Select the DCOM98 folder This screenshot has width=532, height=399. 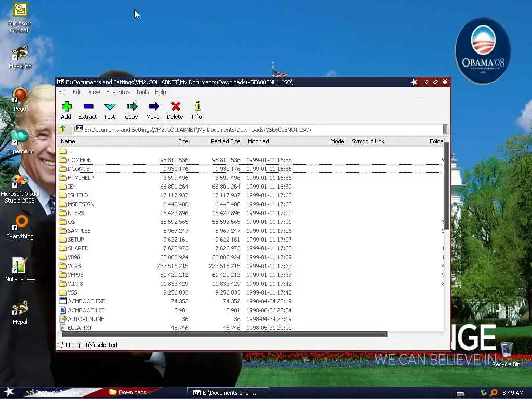(x=74, y=169)
